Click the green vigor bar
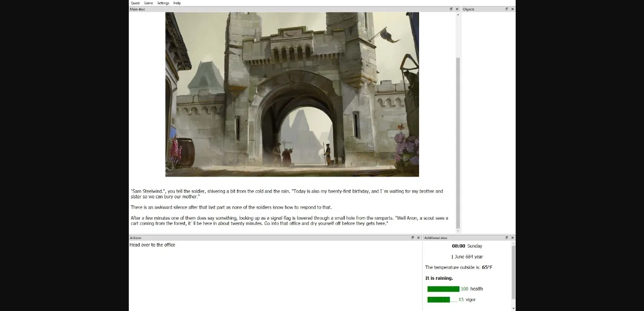This screenshot has width=644, height=311. 438,300
